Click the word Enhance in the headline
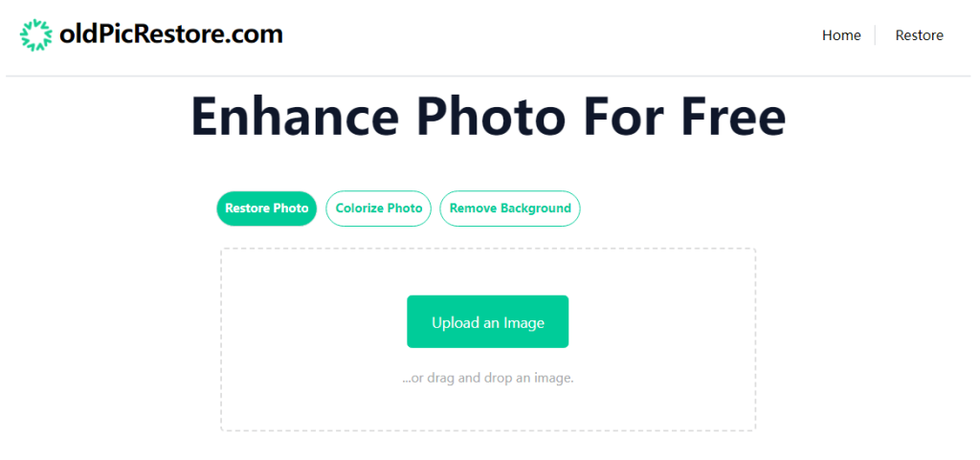This screenshot has width=980, height=460. pyautogui.click(x=295, y=117)
